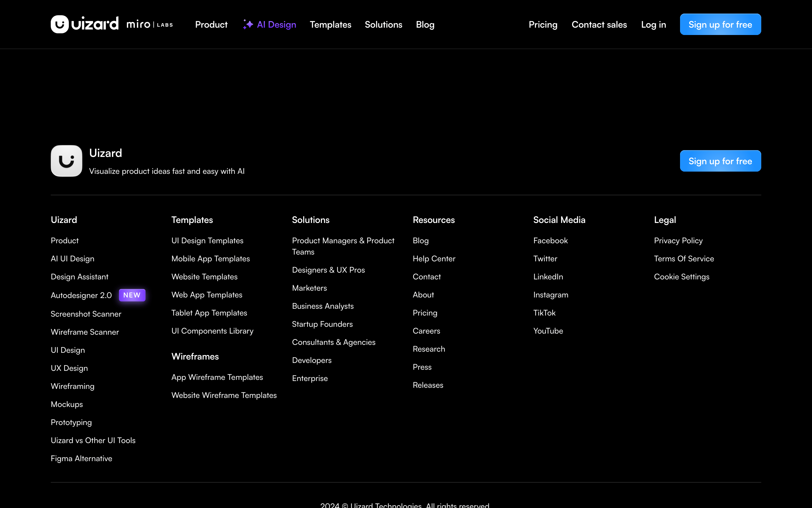Open LinkedIn social media link

click(548, 277)
